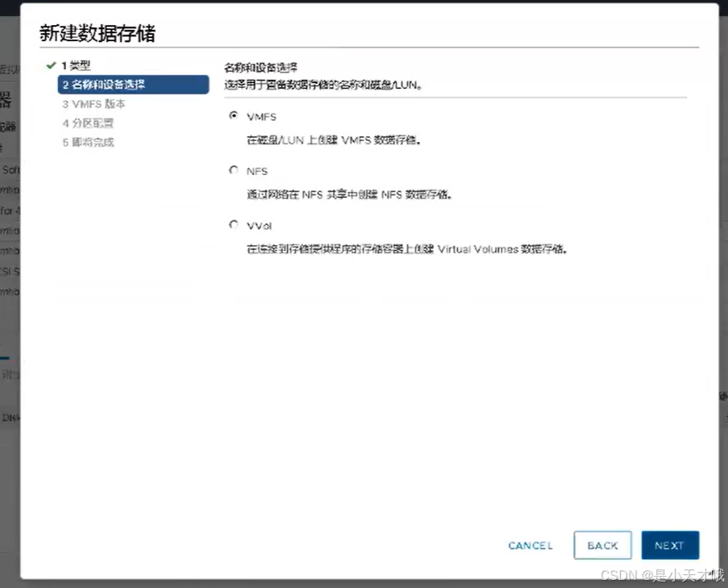Screen dimensions: 728x588
Task: Select the VMFS radio button
Action: [x=234, y=115]
